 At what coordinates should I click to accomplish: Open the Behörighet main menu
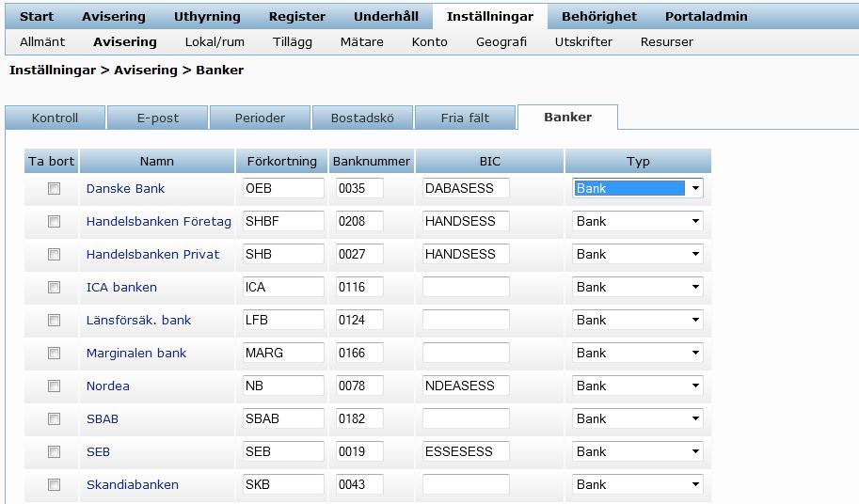(x=599, y=16)
